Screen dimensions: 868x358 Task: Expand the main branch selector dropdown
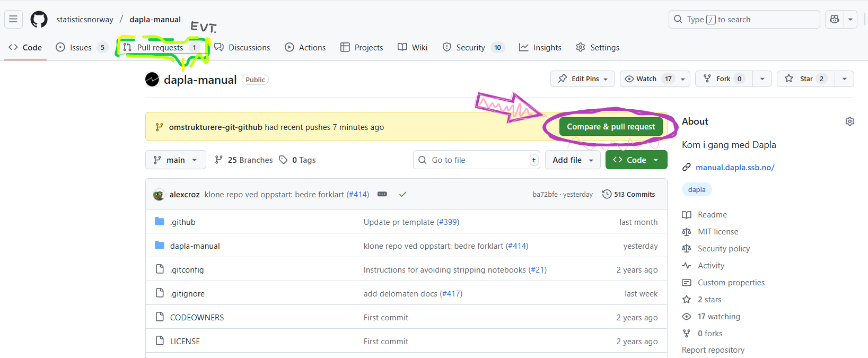[176, 160]
